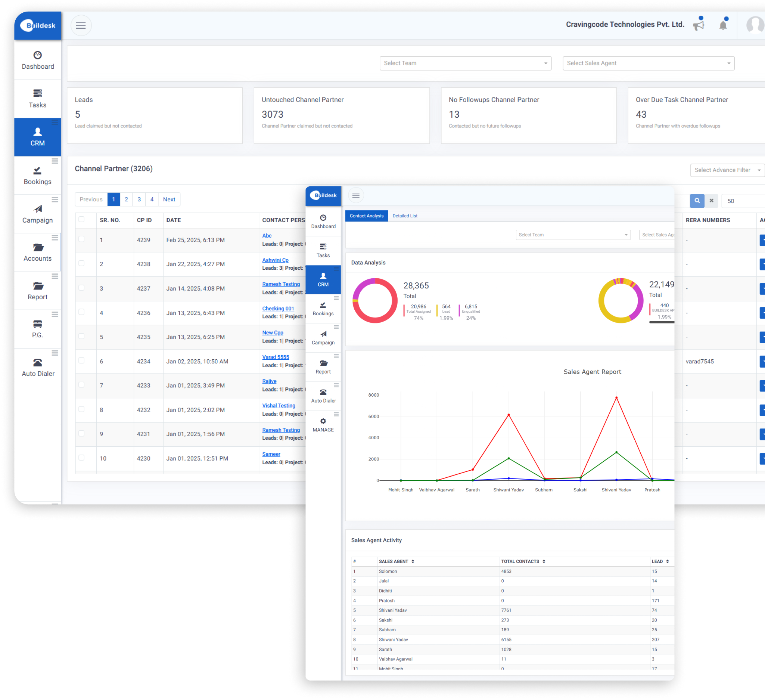The width and height of the screenshot is (765, 700).
Task: Click the search magnifier icon
Action: pyautogui.click(x=697, y=201)
